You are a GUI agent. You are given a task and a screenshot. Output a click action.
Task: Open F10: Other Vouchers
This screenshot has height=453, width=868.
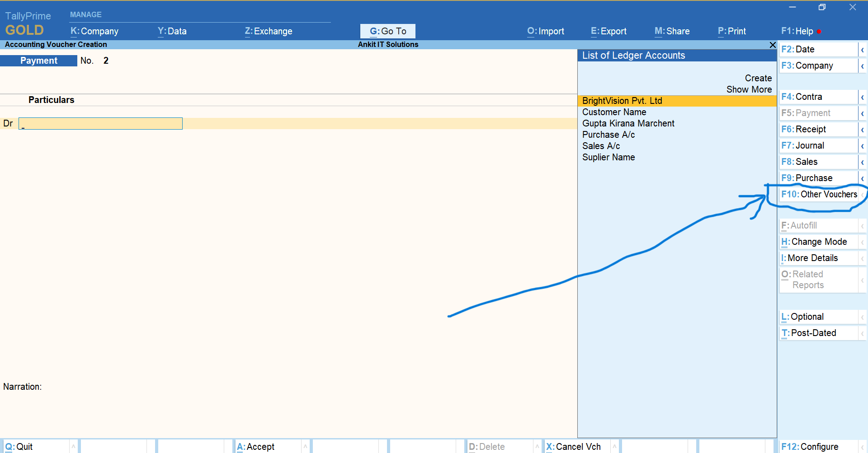(x=819, y=194)
